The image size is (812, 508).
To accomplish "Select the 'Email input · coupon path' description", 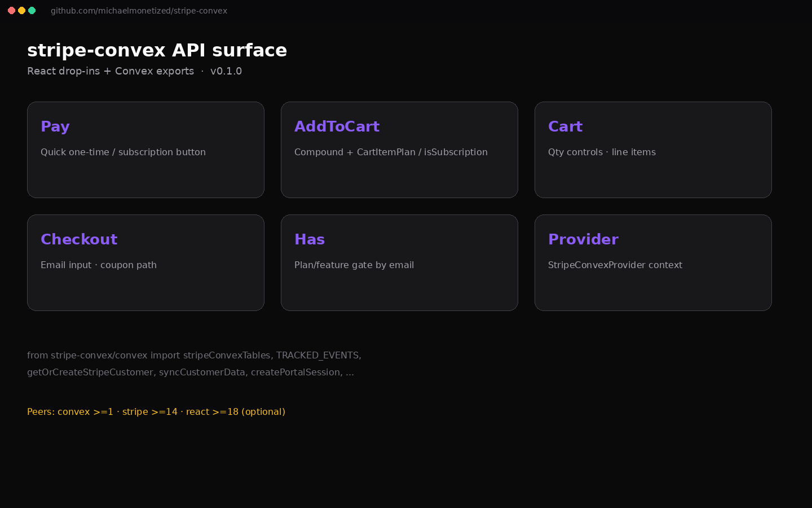I will pos(99,265).
